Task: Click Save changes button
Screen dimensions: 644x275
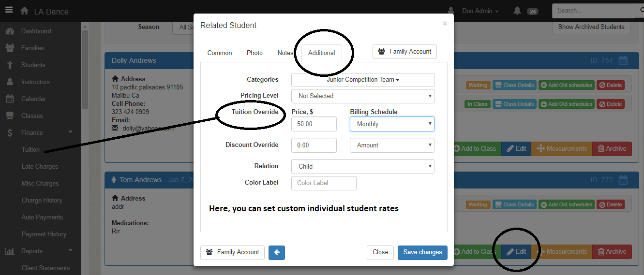Action: pos(422,252)
